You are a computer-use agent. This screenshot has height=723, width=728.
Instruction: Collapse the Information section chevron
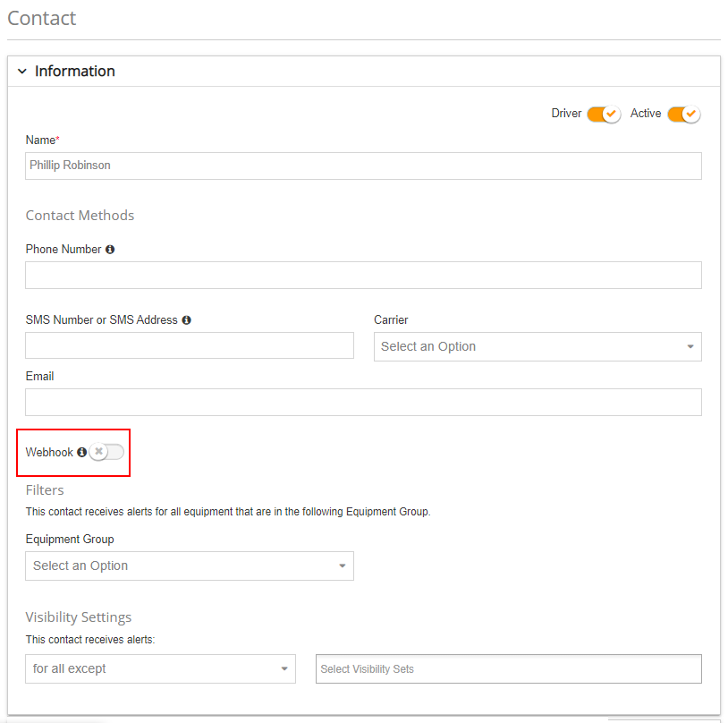[x=22, y=72]
